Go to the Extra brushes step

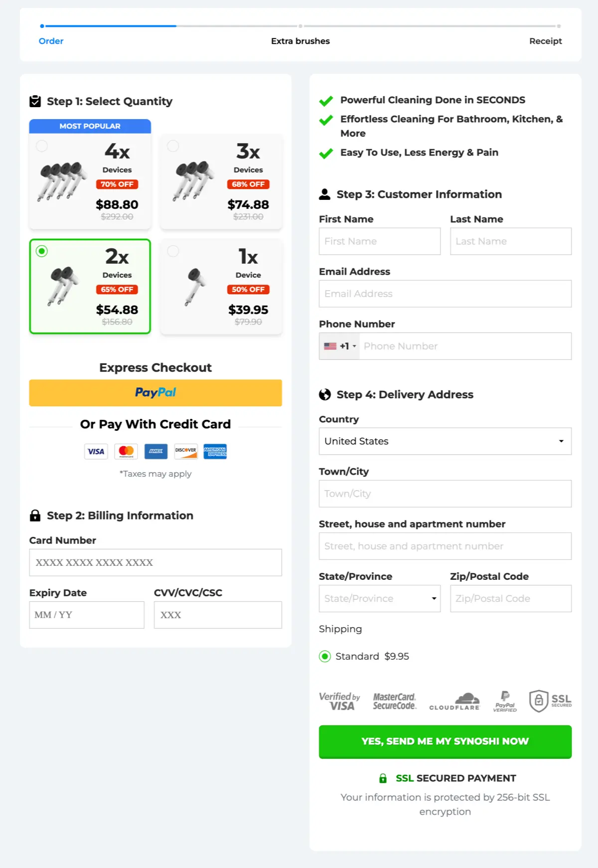click(x=300, y=41)
